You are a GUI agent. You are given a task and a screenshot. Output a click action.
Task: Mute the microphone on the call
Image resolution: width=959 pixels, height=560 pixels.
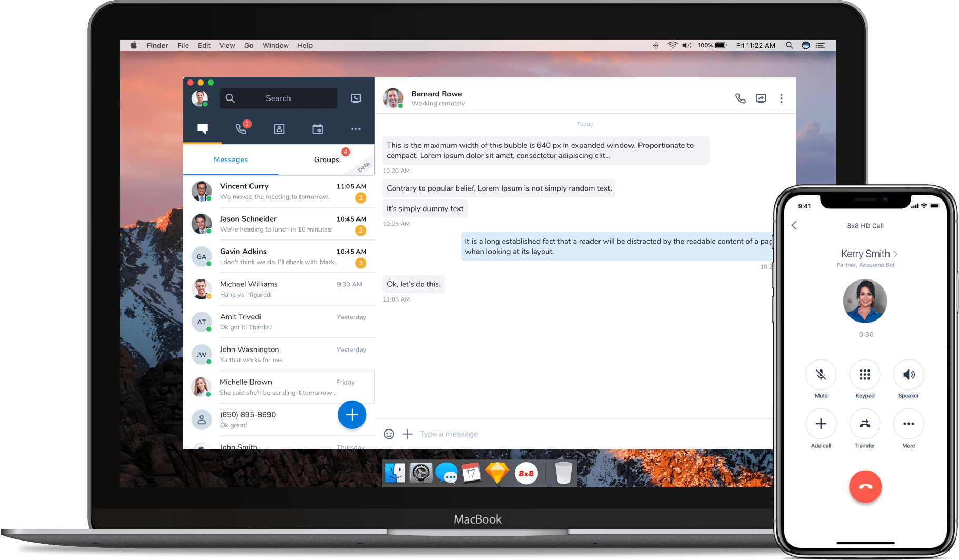(821, 375)
